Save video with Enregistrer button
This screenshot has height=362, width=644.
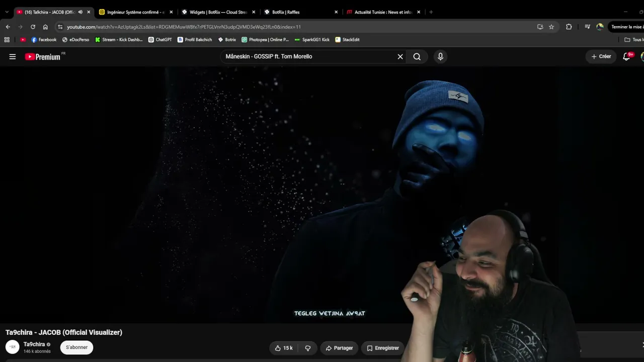(383, 348)
